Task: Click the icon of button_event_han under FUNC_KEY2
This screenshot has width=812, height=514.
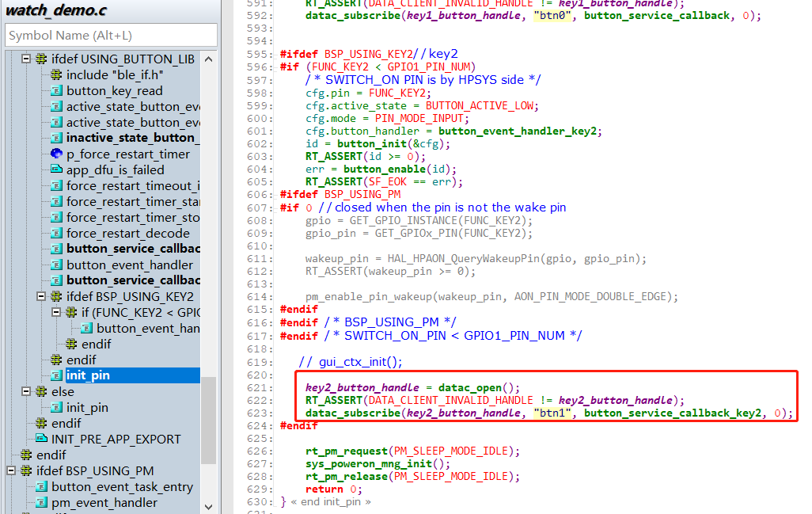Action: pyautogui.click(x=86, y=329)
